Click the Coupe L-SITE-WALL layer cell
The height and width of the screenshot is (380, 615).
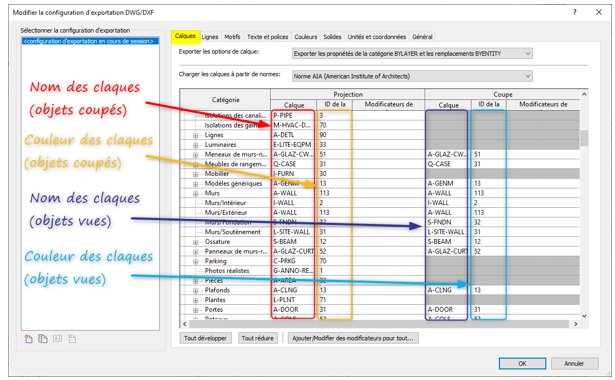448,232
